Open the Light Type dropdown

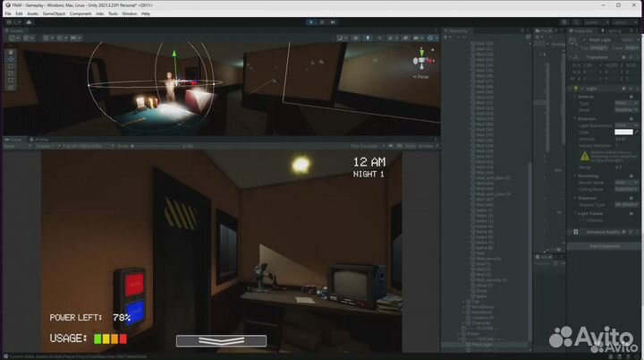tap(626, 103)
